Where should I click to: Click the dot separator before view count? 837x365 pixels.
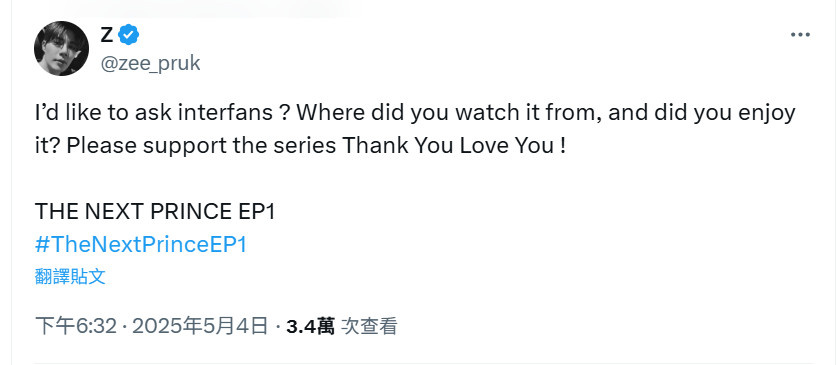pos(278,326)
